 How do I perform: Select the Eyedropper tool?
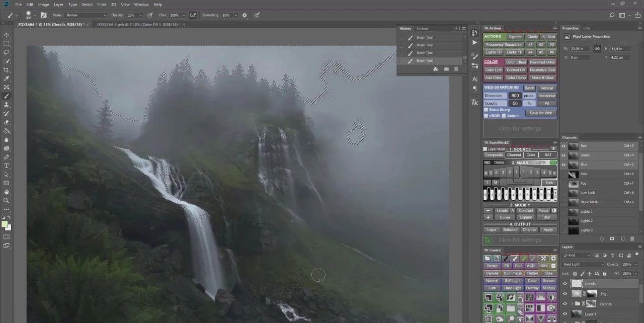tap(7, 79)
